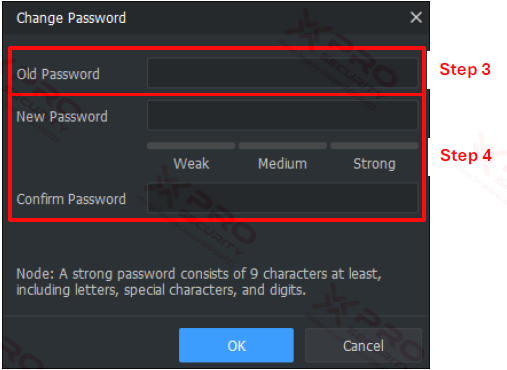Dismiss the dialog using Cancel
Image resolution: width=507 pixels, height=370 pixels.
(363, 345)
